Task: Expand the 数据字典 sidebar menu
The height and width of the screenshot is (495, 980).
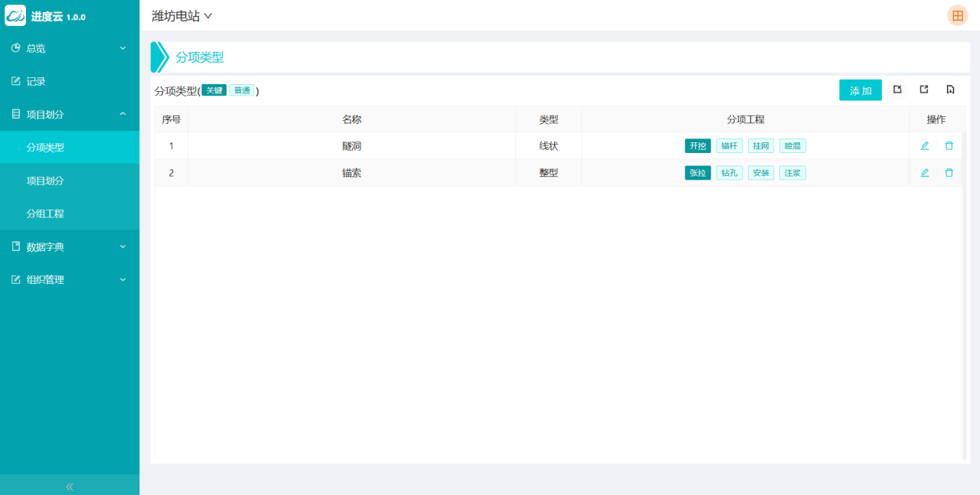Action: click(69, 246)
